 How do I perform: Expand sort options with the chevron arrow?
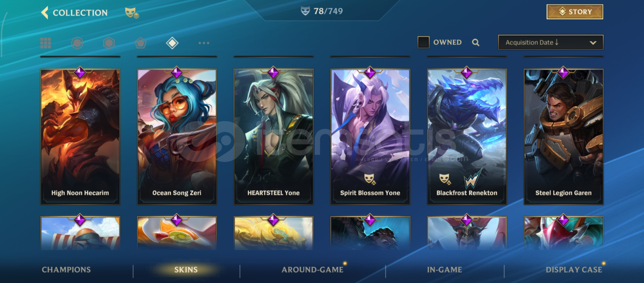pyautogui.click(x=593, y=43)
